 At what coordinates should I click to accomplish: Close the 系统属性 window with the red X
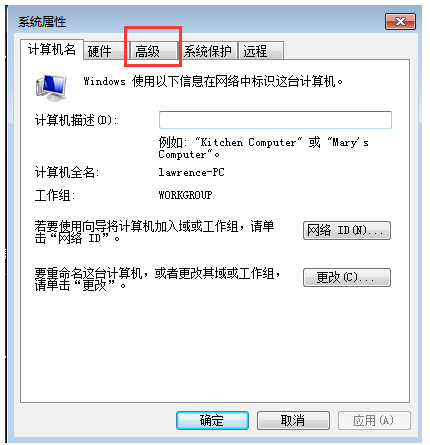400,22
